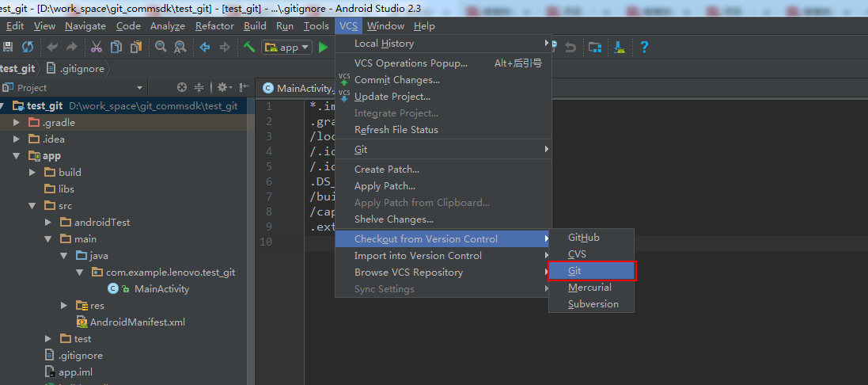This screenshot has height=385, width=868.
Task: Choose GitHub in checkout submenu
Action: [591, 237]
